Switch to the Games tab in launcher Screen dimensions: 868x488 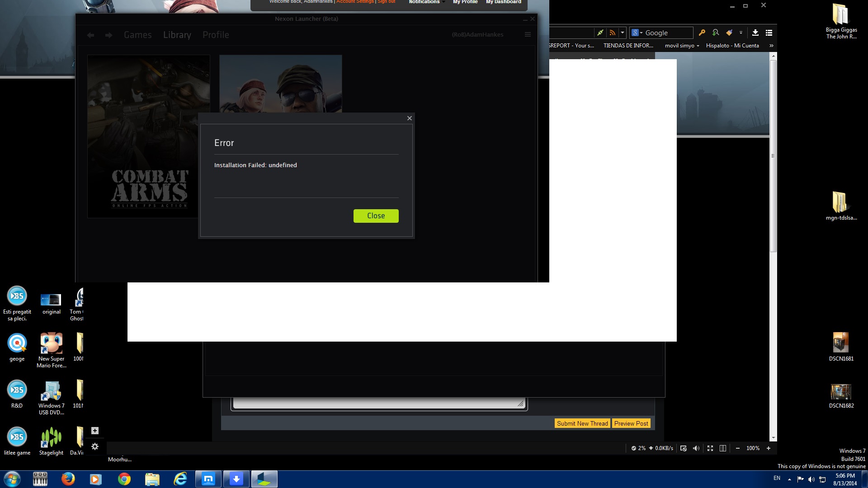(x=137, y=35)
